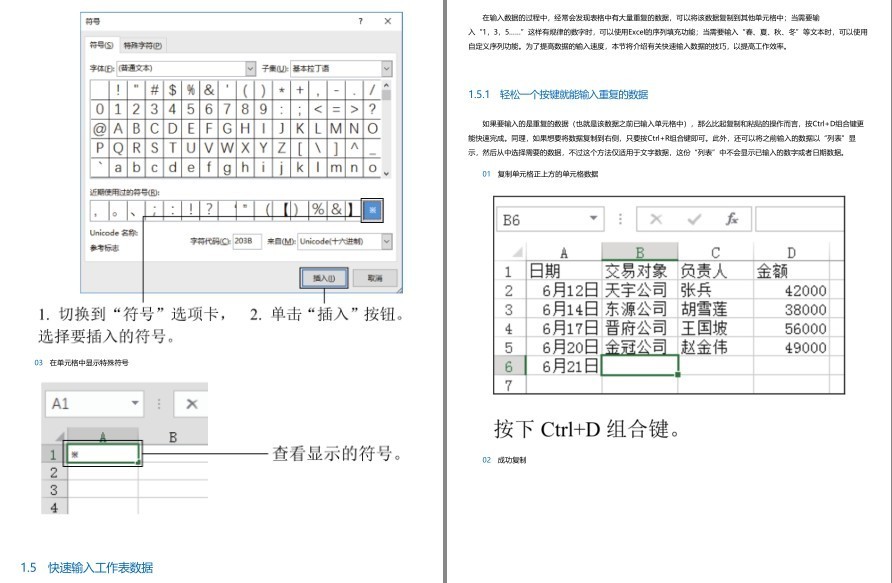Click the select-all corner of the B6 worksheet
The width and height of the screenshot is (892, 583).
coord(516,252)
